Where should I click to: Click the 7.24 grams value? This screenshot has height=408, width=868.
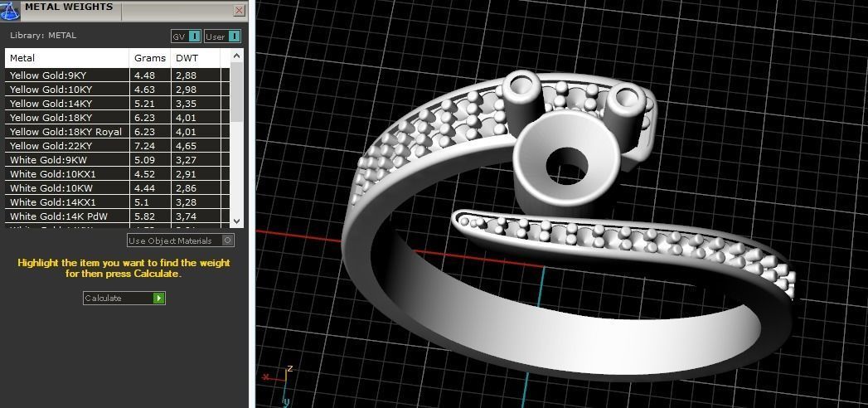tap(144, 146)
